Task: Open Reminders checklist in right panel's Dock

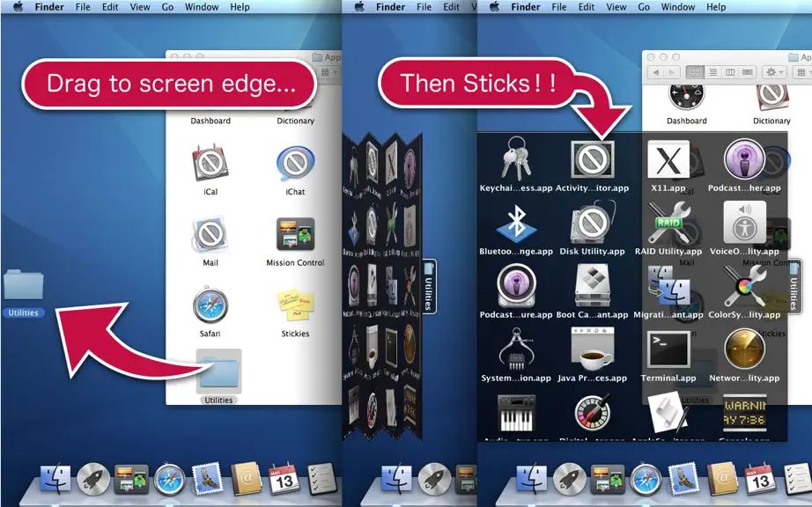Action: tap(796, 479)
